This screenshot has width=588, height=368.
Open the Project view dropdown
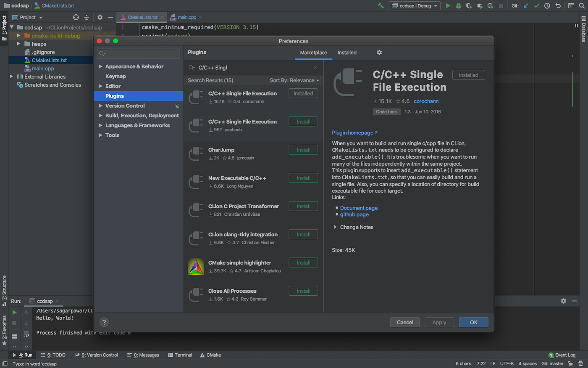click(x=28, y=17)
